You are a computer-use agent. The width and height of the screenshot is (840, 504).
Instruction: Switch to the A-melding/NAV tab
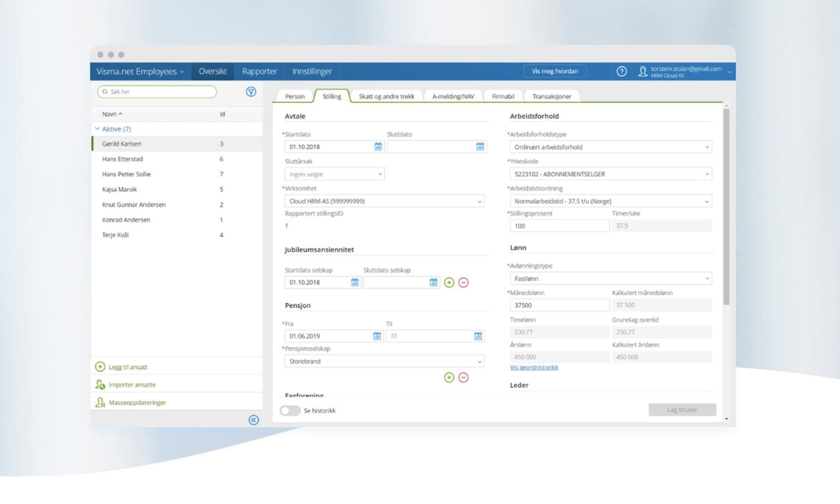[453, 96]
